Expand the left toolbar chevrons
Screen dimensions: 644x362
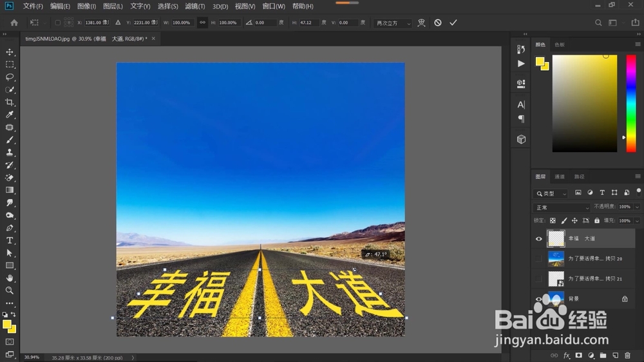[5, 35]
